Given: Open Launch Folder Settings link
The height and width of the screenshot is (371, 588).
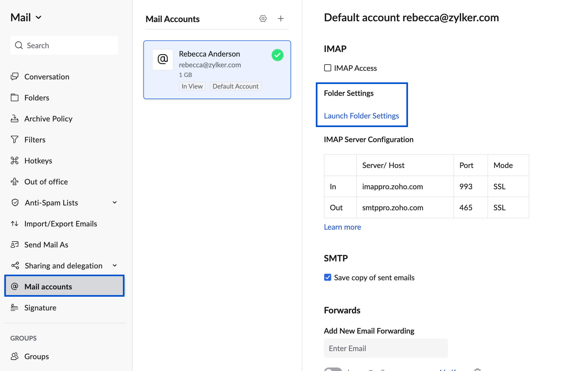Looking at the screenshot, I should coord(361,115).
